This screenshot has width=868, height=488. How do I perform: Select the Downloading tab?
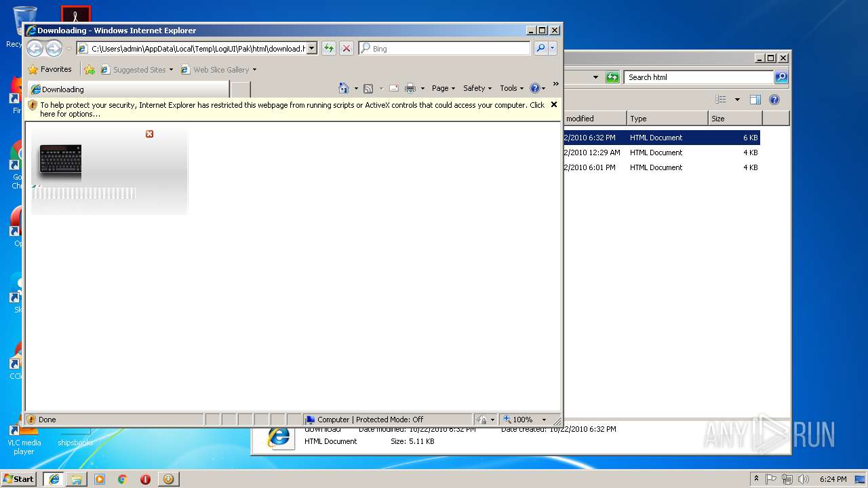point(127,89)
